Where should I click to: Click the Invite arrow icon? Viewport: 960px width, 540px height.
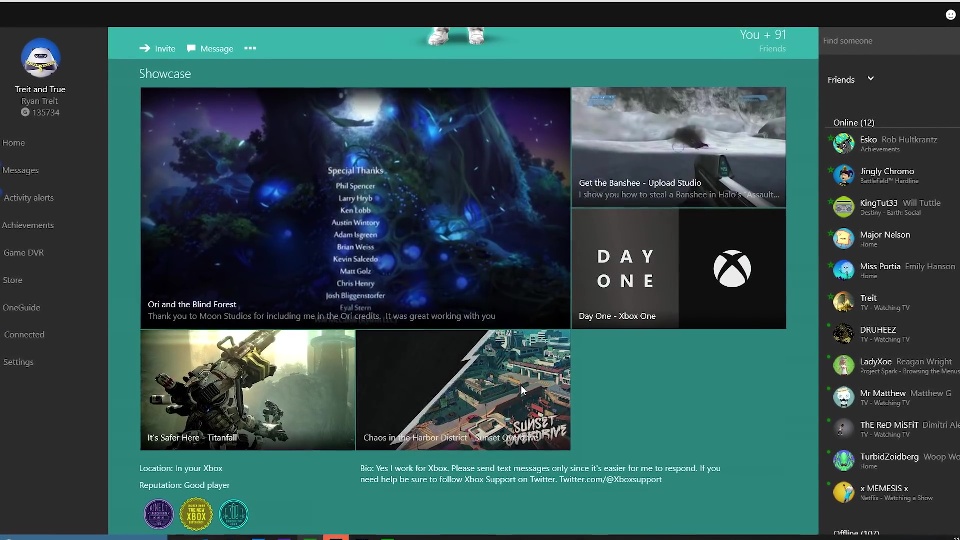(144, 48)
